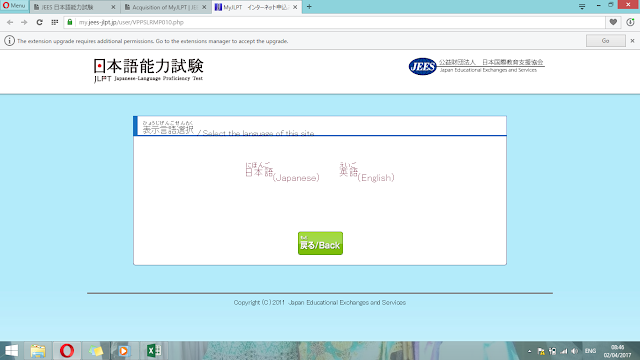Bookmark page with the heart icon
640x360 pixels.
click(x=613, y=22)
